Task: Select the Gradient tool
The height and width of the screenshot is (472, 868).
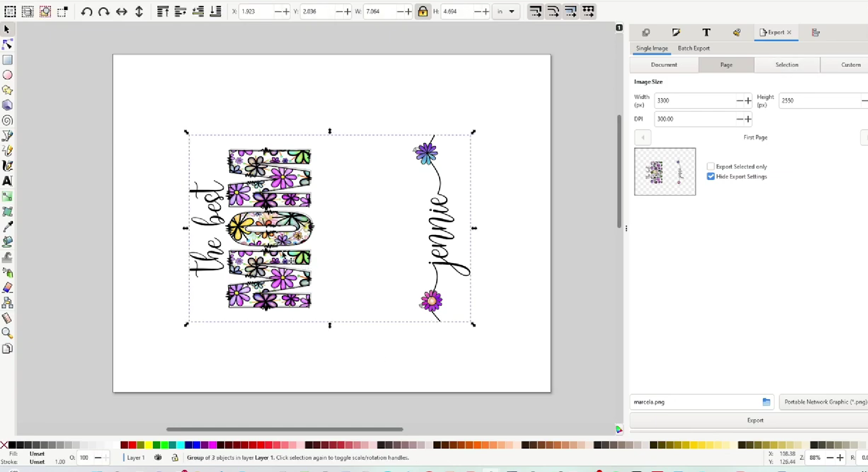Action: click(8, 196)
